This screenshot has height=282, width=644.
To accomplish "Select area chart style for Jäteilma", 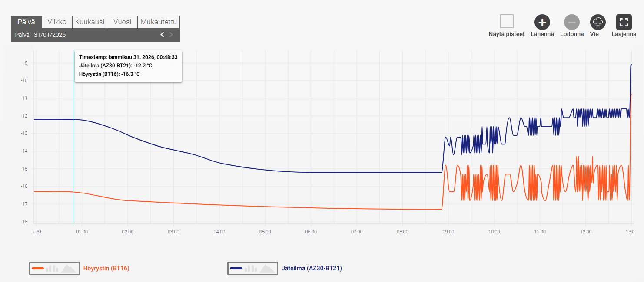I will (266, 269).
